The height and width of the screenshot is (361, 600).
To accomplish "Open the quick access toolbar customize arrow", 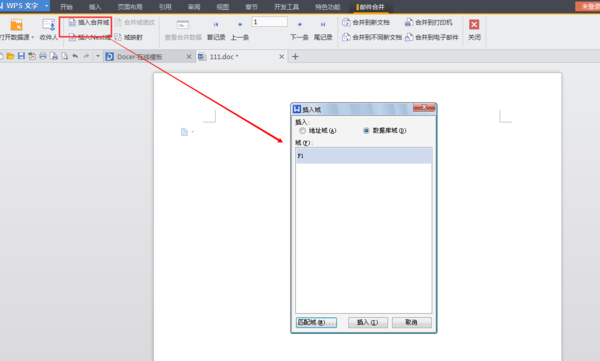I will [x=98, y=56].
